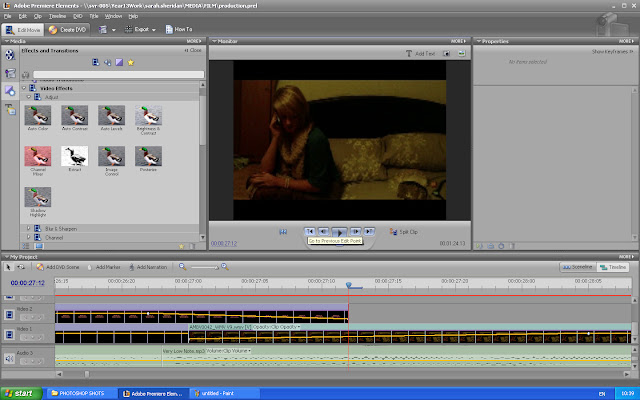
Task: Click the shuttle rewind icon in monitor
Action: point(283,232)
